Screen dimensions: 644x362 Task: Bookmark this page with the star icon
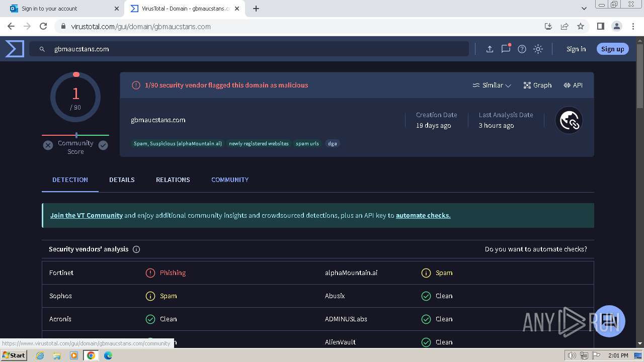pyautogui.click(x=581, y=26)
